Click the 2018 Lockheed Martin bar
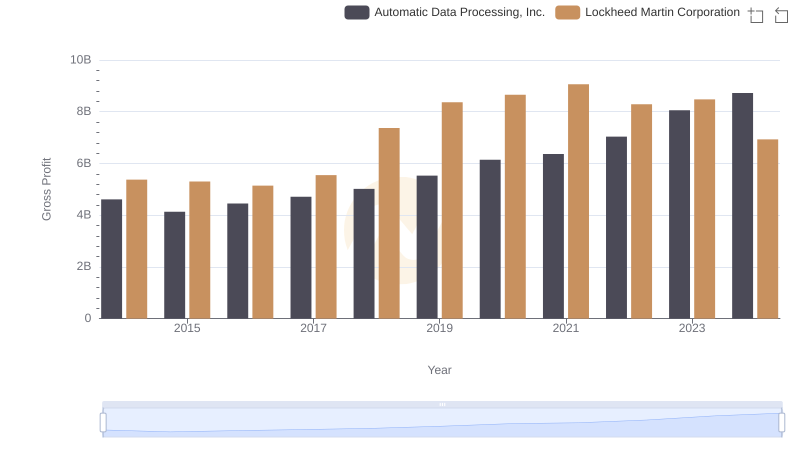Image resolution: width=800 pixels, height=461 pixels. click(x=389, y=223)
